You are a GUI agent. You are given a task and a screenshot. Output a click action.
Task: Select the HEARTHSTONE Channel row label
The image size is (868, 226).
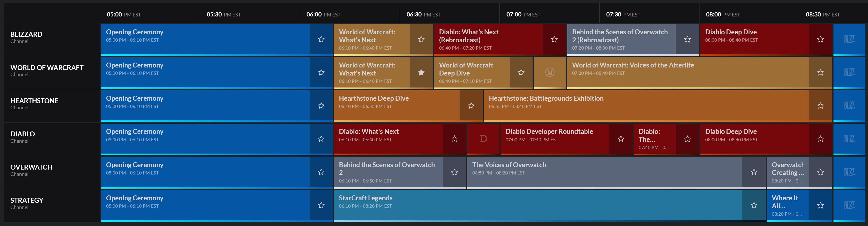pos(52,106)
